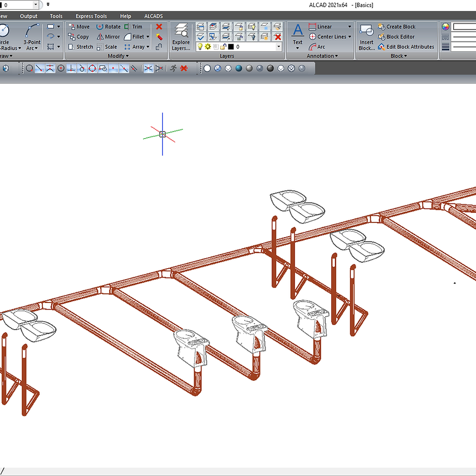Open the Express Tools tab
The image size is (476, 476).
[x=91, y=16]
